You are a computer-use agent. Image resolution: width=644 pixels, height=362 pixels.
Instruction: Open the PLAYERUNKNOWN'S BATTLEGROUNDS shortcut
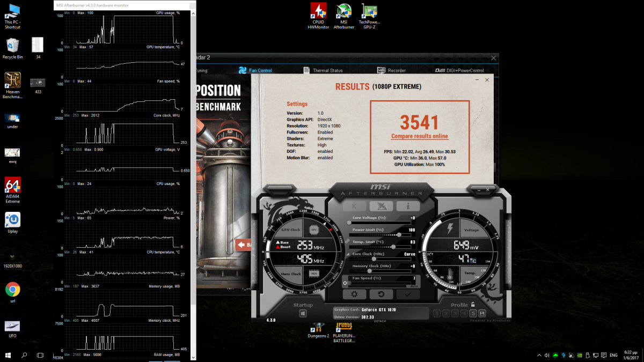pos(344,332)
